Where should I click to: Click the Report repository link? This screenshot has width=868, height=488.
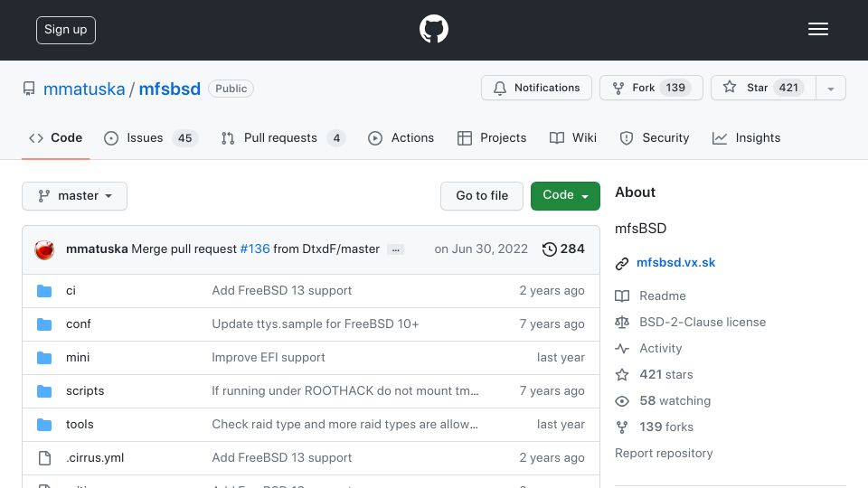tap(664, 454)
